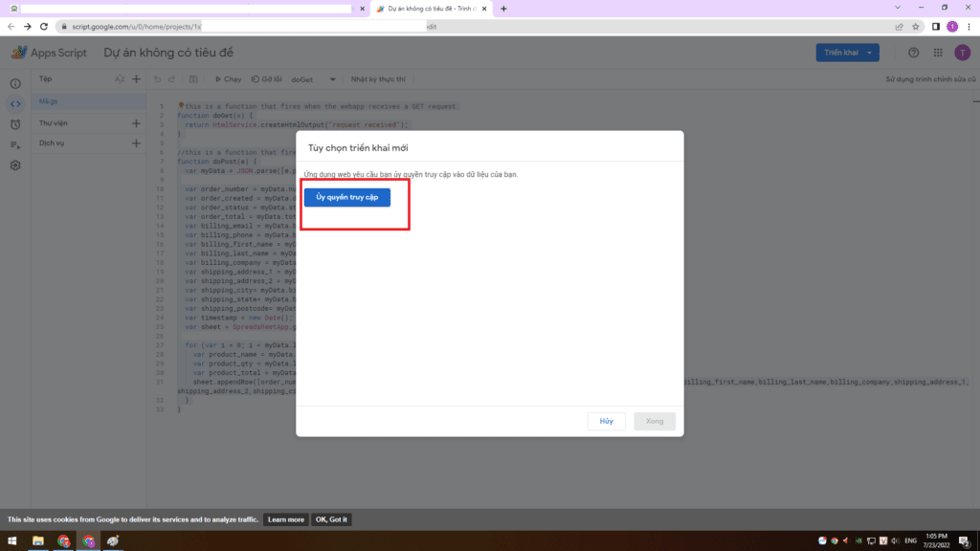Cancel the dialog with Hủy
The width and height of the screenshot is (980, 551).
pos(606,421)
